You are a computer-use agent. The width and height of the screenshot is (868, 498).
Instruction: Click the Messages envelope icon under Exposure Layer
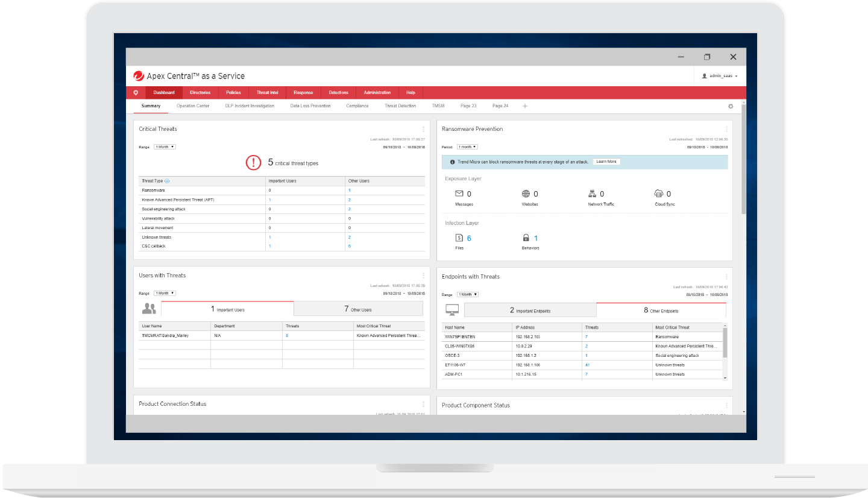(x=459, y=194)
